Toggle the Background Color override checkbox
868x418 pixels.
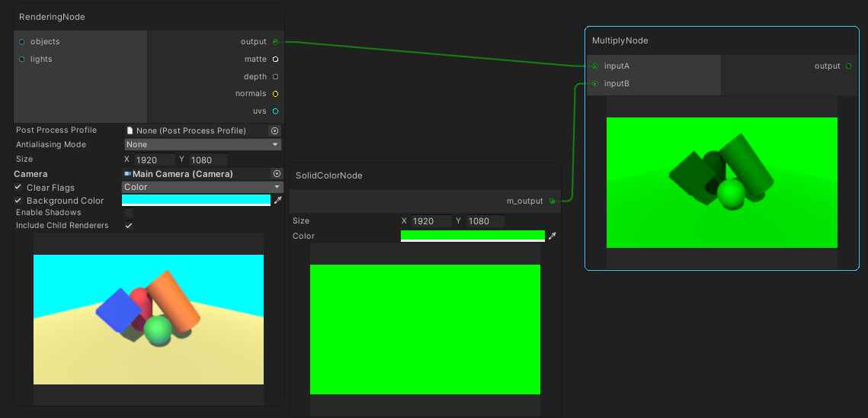pyautogui.click(x=18, y=201)
